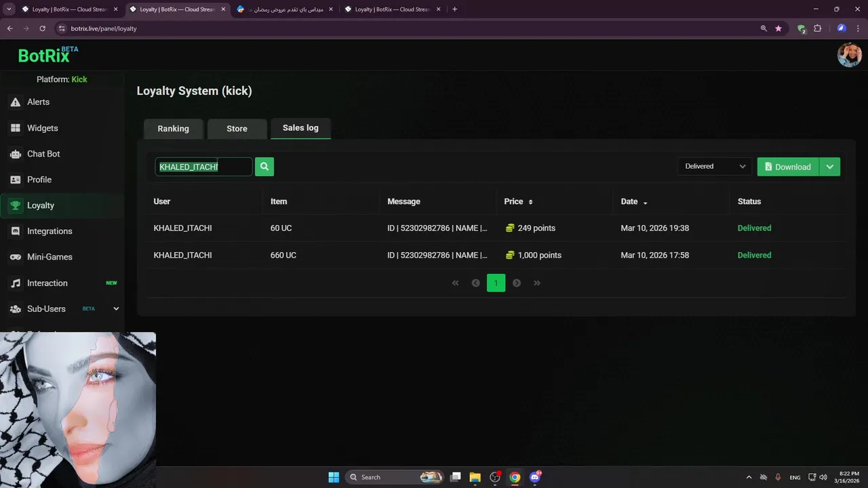Switch to the first Loyalty browser tab
This screenshot has width=868, height=488.
click(x=69, y=9)
